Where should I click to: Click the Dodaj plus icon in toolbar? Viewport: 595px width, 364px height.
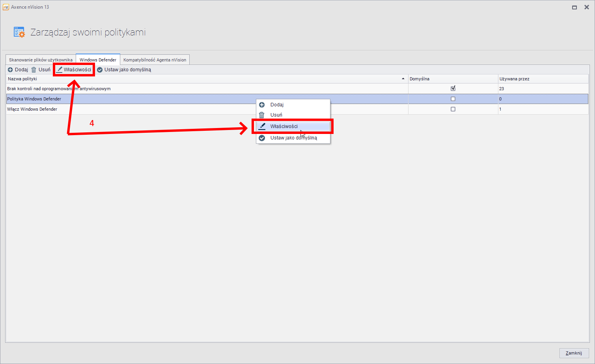click(x=10, y=70)
